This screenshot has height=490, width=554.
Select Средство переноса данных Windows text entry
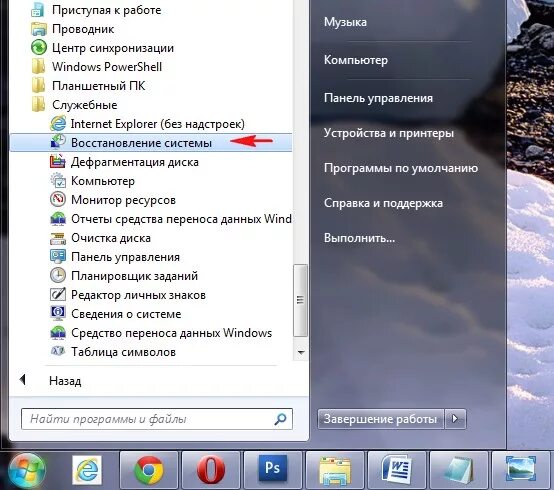point(171,333)
